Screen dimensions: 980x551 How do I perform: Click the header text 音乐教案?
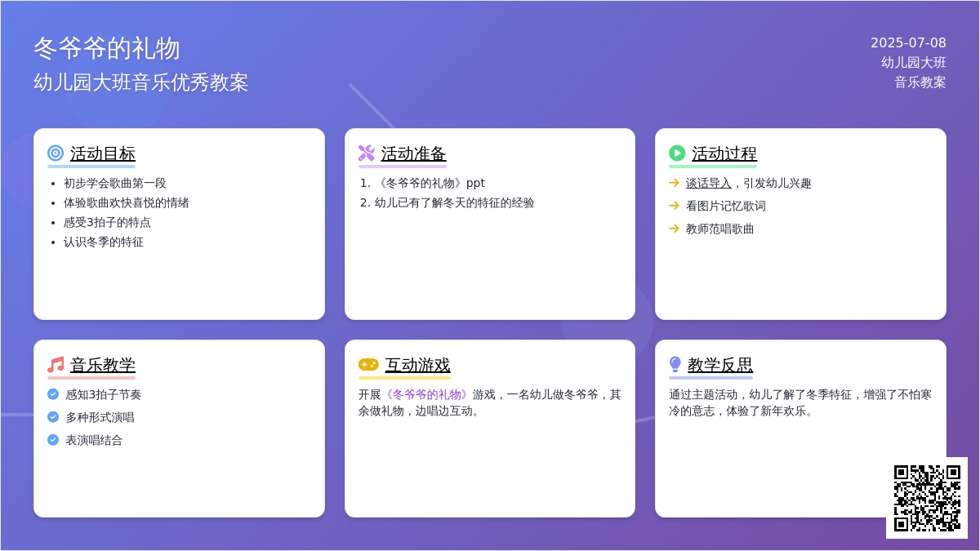pyautogui.click(x=920, y=82)
